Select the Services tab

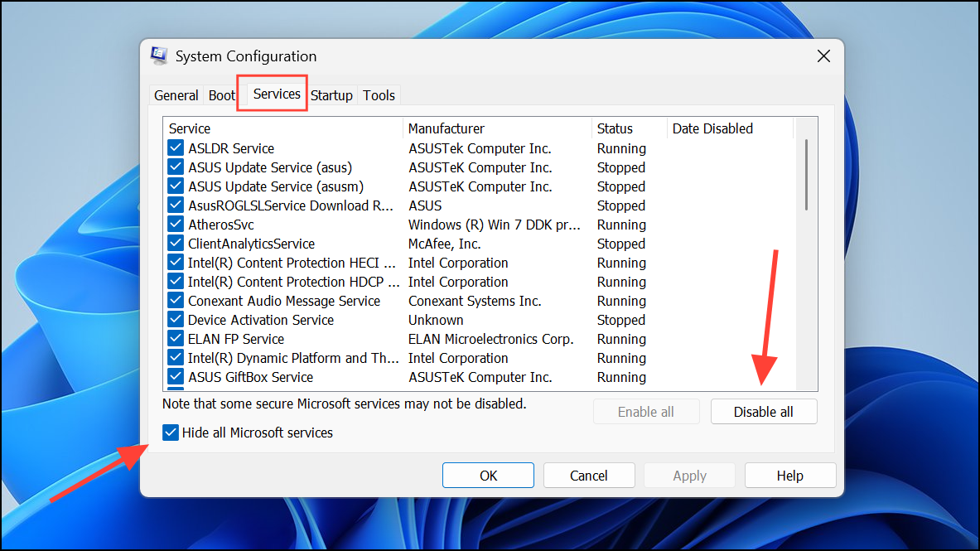click(276, 94)
